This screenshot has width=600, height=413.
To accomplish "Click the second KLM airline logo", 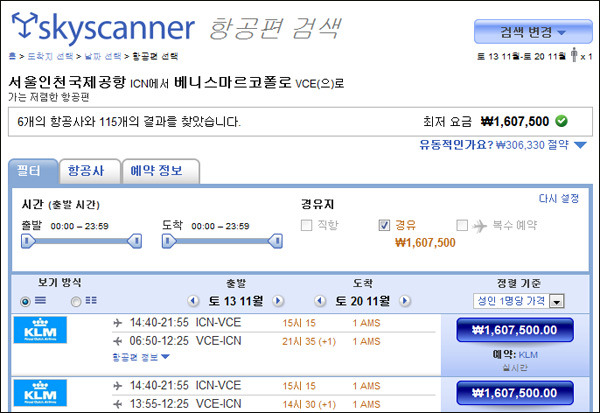I will [40, 393].
